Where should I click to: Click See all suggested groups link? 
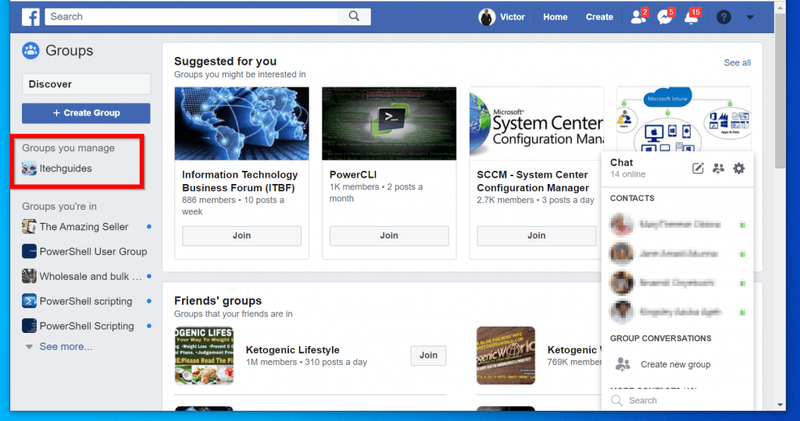[x=737, y=63]
